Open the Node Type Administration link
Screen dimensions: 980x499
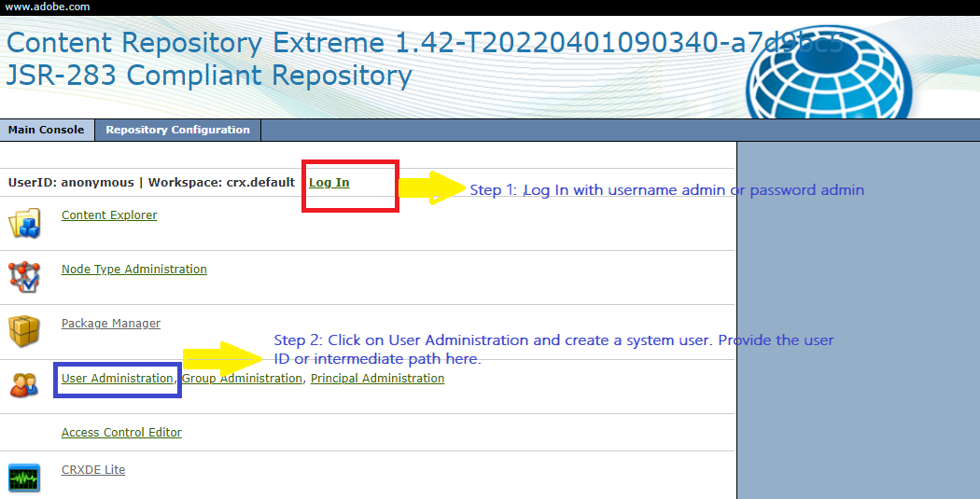134,270
